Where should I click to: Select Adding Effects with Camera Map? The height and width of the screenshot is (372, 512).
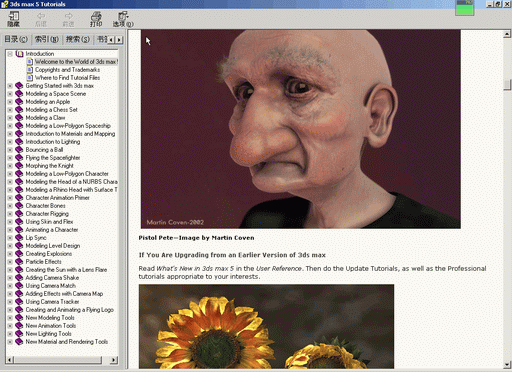tap(64, 294)
